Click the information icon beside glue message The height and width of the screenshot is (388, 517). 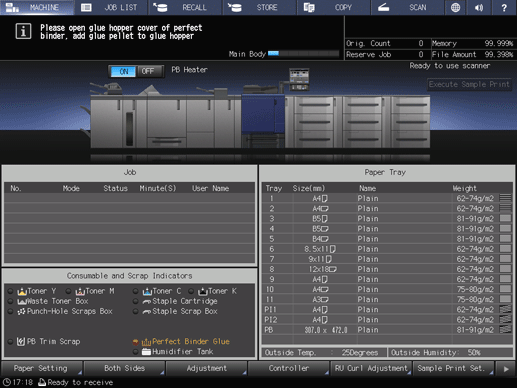23,31
